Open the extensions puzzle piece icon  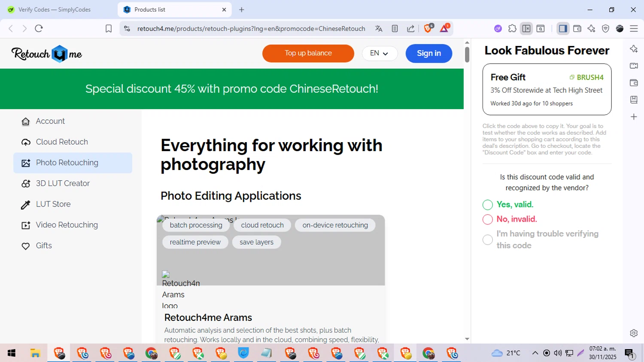(x=512, y=28)
